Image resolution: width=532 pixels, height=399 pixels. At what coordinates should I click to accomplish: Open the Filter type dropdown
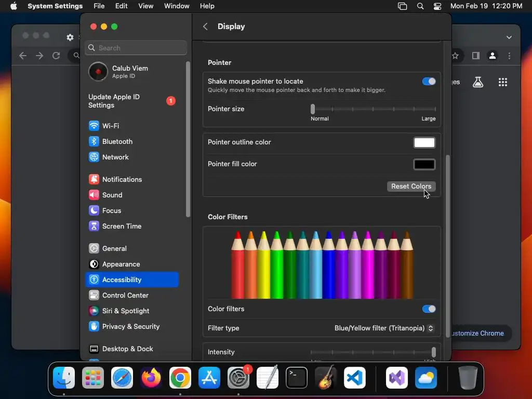(x=384, y=328)
